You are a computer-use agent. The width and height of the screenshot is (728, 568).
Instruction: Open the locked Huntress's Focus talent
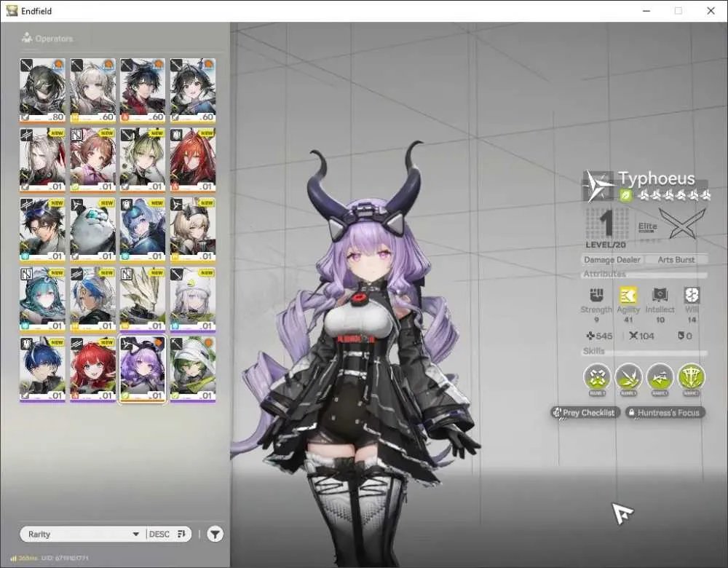(x=665, y=412)
